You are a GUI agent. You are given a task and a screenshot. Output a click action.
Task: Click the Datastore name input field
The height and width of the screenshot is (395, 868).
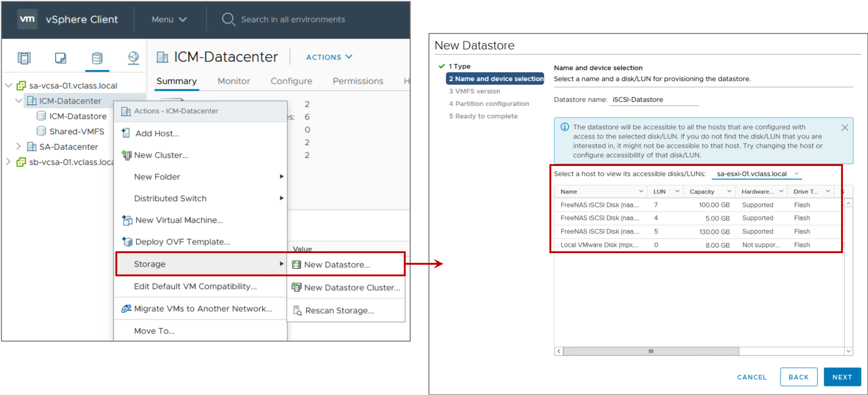pos(654,100)
